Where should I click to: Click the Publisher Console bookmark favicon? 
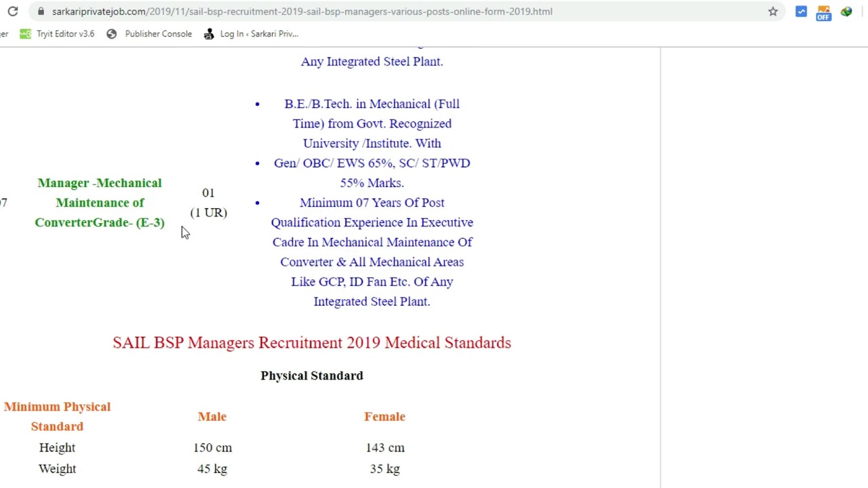coord(112,34)
